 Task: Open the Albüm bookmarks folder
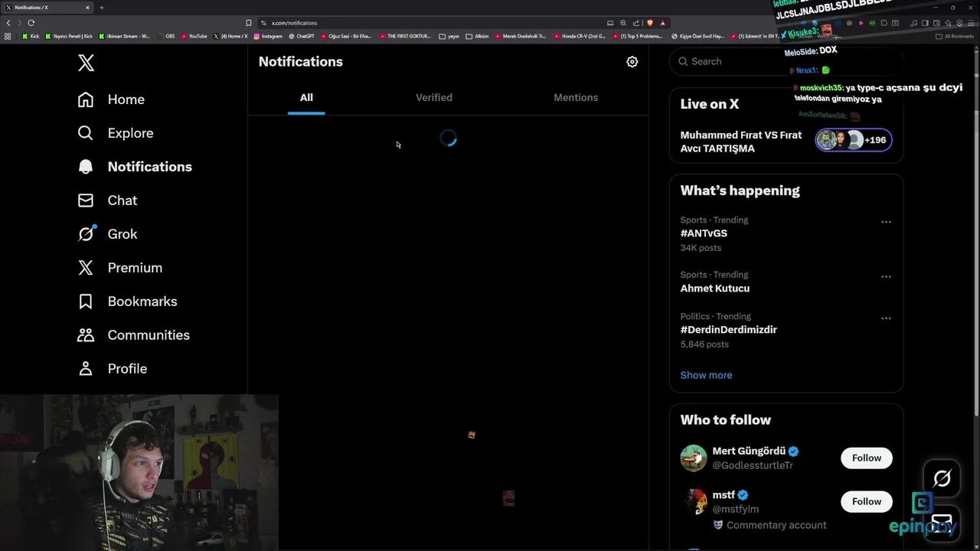[477, 36]
